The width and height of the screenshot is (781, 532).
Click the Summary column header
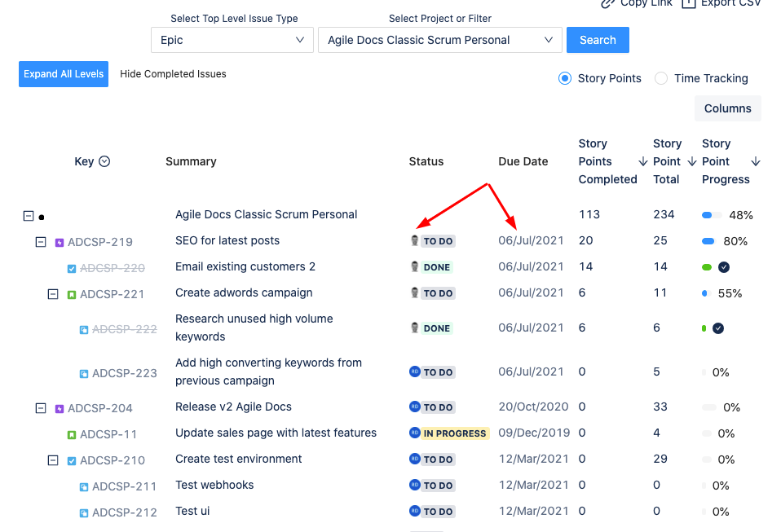coord(191,161)
